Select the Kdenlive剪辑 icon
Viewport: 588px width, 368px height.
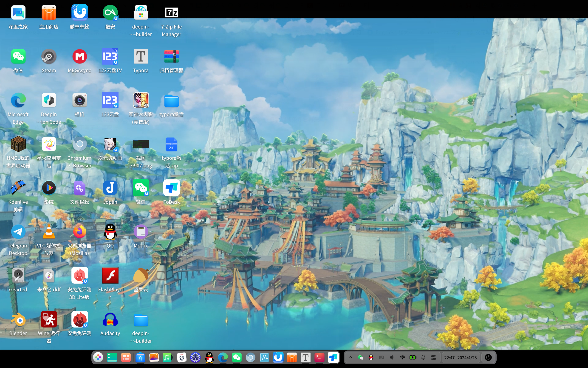pyautogui.click(x=18, y=188)
